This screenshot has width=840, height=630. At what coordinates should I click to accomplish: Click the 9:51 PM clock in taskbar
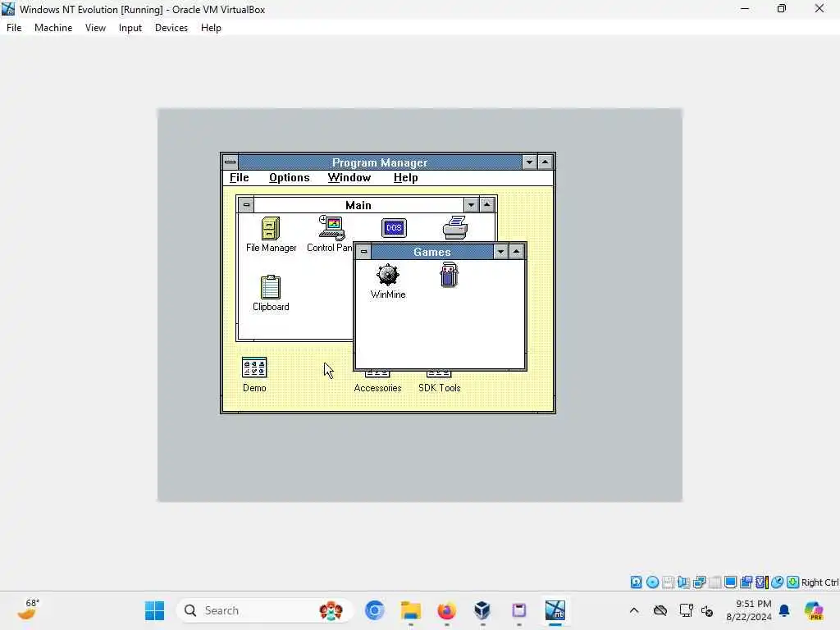coord(749,610)
